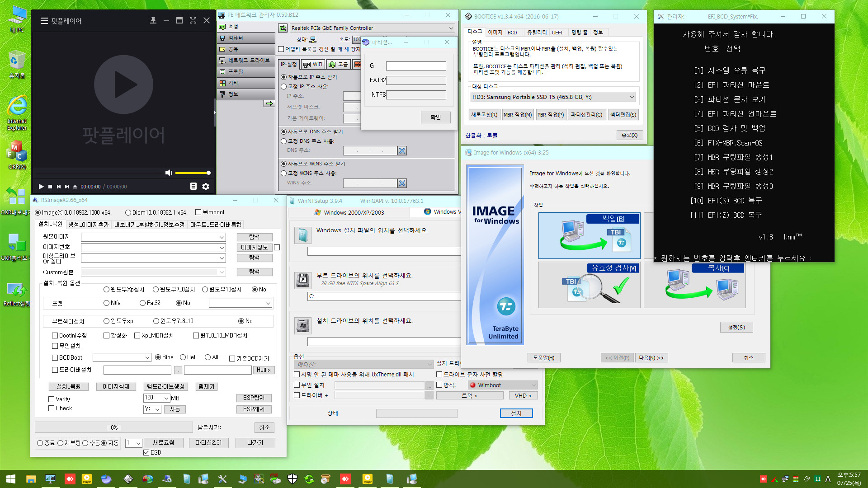The width and height of the screenshot is (868, 488).
Task: Click 확인 button in 파티션 dialog
Action: [x=435, y=117]
